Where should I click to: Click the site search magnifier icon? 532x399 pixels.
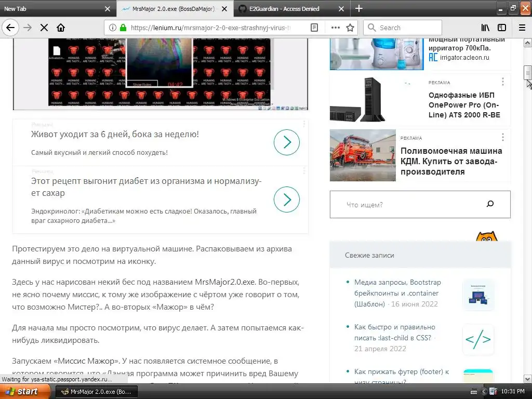490,204
